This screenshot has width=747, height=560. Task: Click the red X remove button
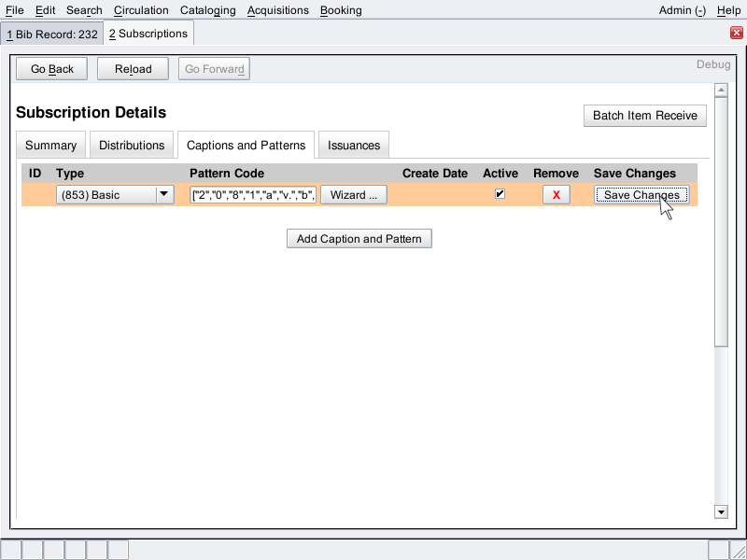(x=556, y=195)
